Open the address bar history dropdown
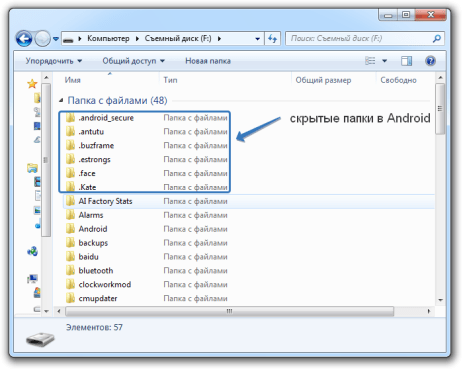Viewport: 463px width, 370px height. tap(258, 39)
